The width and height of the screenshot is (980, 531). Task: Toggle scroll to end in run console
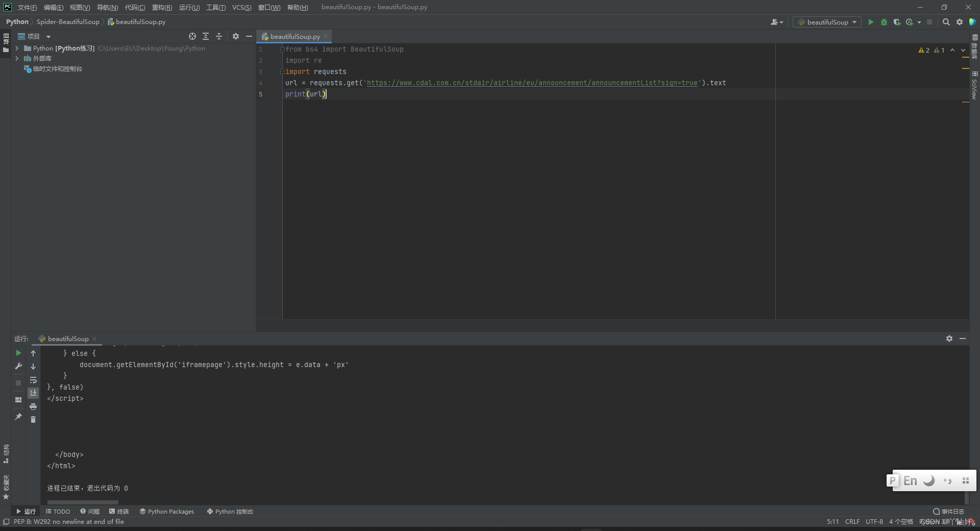click(x=33, y=393)
